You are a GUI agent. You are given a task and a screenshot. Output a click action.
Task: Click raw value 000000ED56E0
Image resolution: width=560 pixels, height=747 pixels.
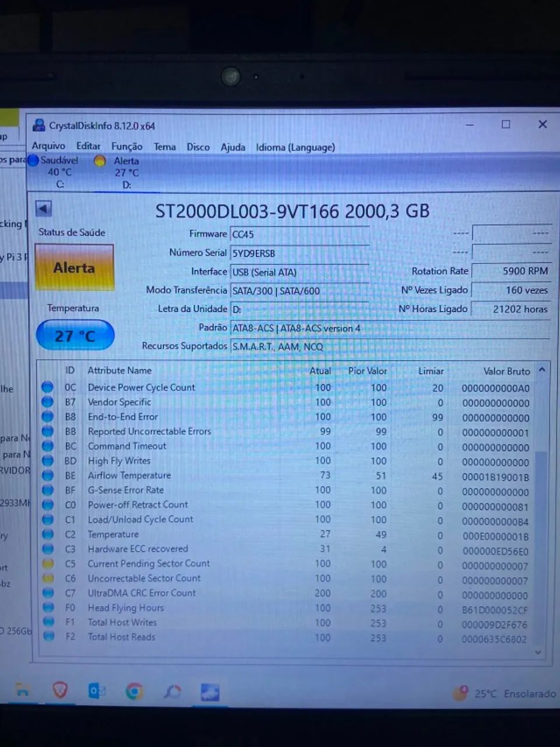pos(495,551)
